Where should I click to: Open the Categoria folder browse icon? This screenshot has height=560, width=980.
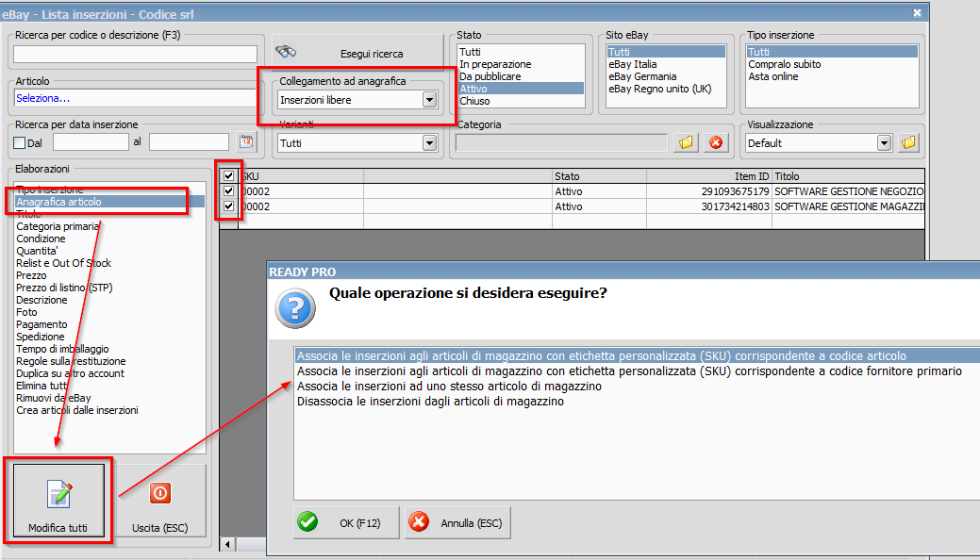click(686, 142)
